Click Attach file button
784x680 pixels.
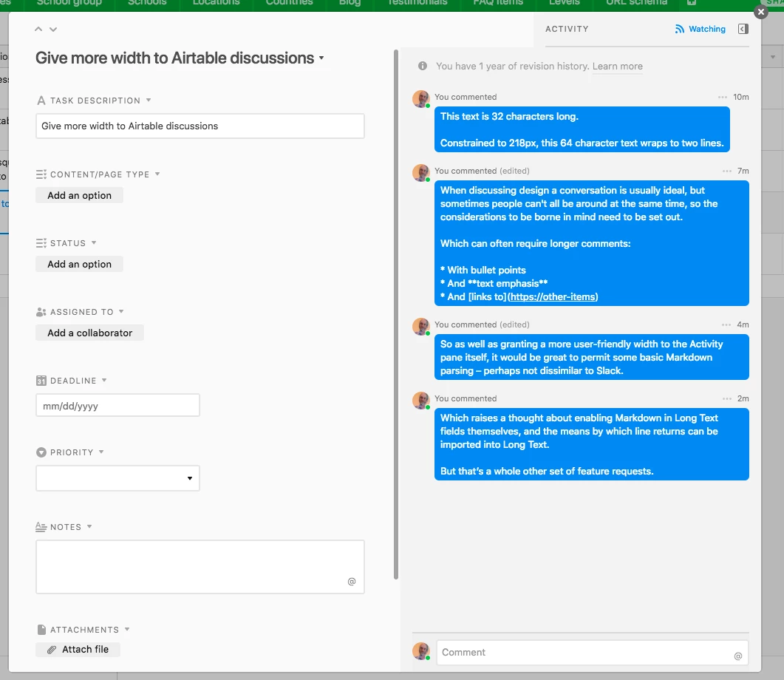click(x=78, y=650)
